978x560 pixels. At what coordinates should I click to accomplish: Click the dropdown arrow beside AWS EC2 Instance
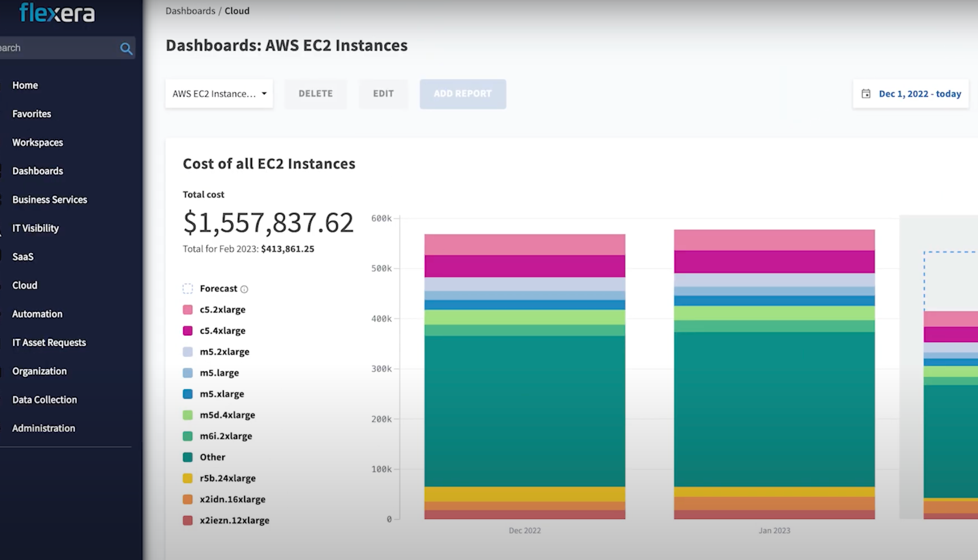tap(264, 93)
